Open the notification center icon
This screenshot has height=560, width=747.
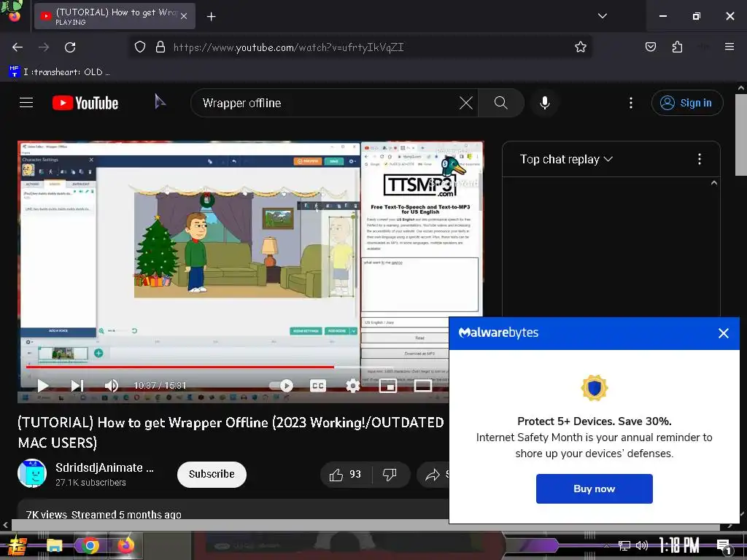pos(724,546)
